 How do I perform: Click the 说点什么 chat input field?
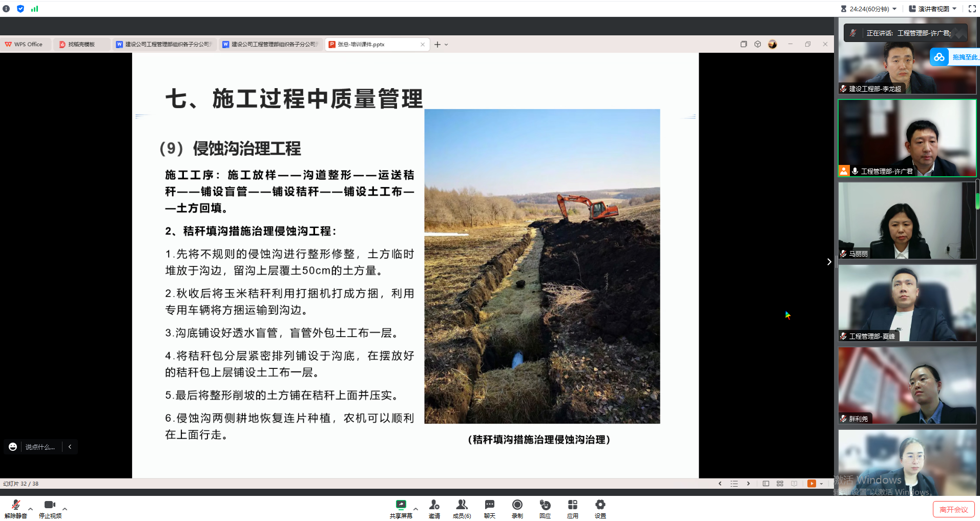(x=40, y=447)
